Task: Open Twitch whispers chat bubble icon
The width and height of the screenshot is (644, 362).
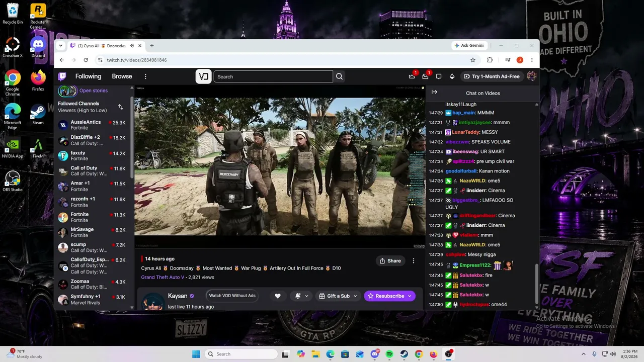Action: [x=439, y=76]
